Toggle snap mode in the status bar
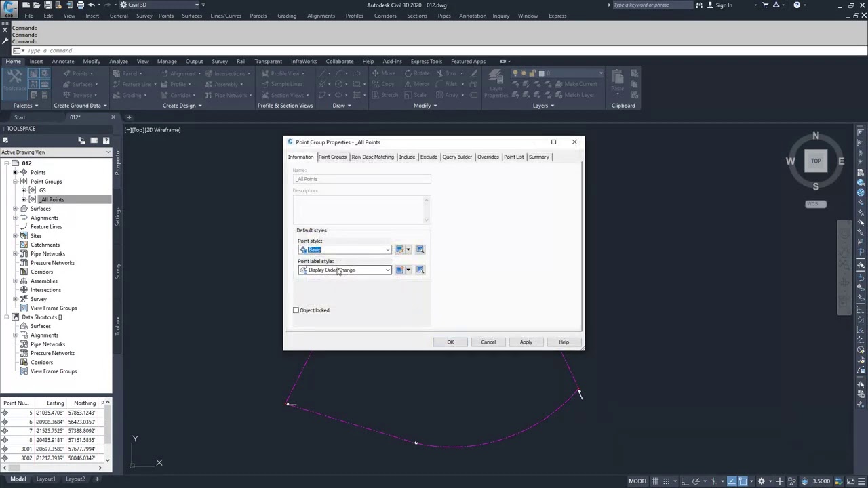The width and height of the screenshot is (868, 488). point(666,481)
